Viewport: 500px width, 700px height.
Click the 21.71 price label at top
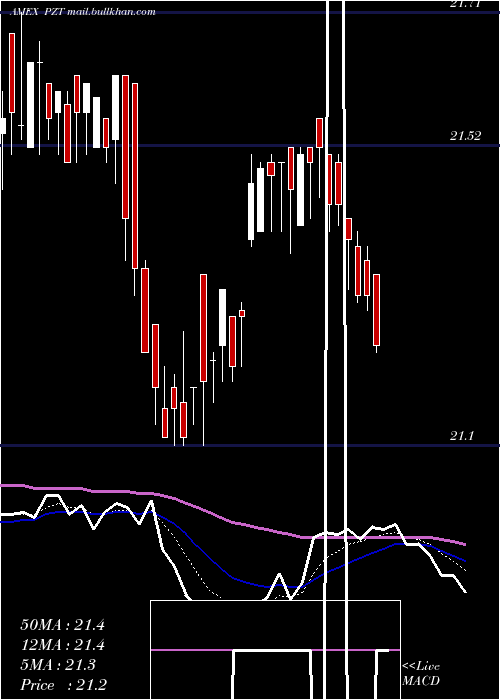click(465, 4)
